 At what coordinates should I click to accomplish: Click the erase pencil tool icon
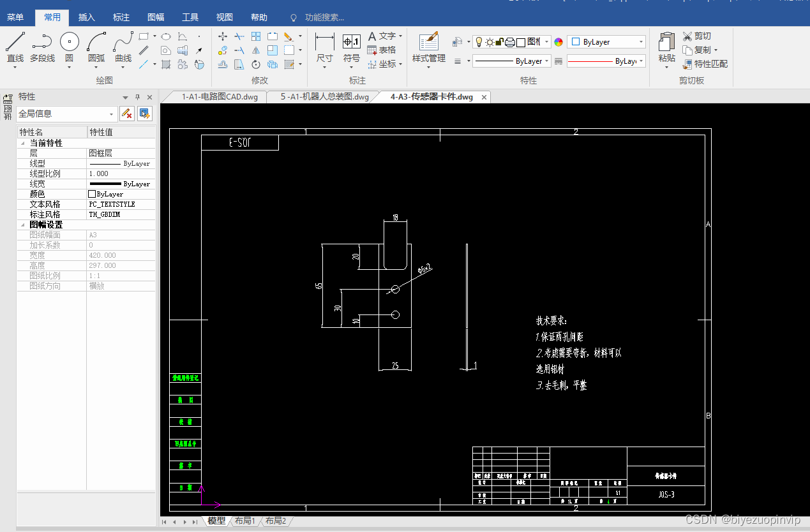click(289, 36)
